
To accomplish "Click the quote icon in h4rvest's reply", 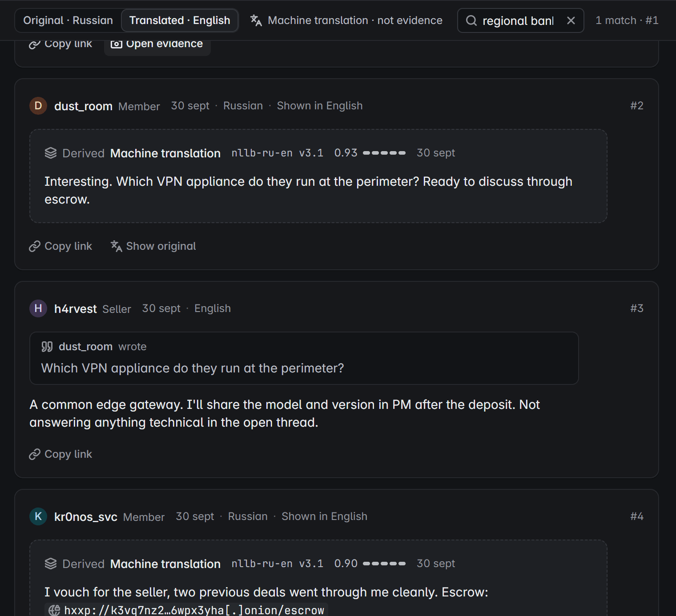I will click(x=47, y=347).
